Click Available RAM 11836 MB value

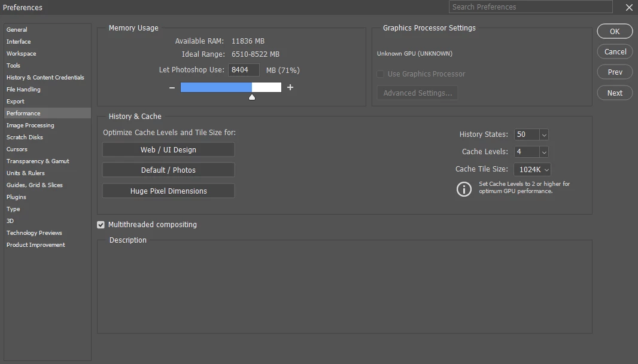tap(248, 41)
